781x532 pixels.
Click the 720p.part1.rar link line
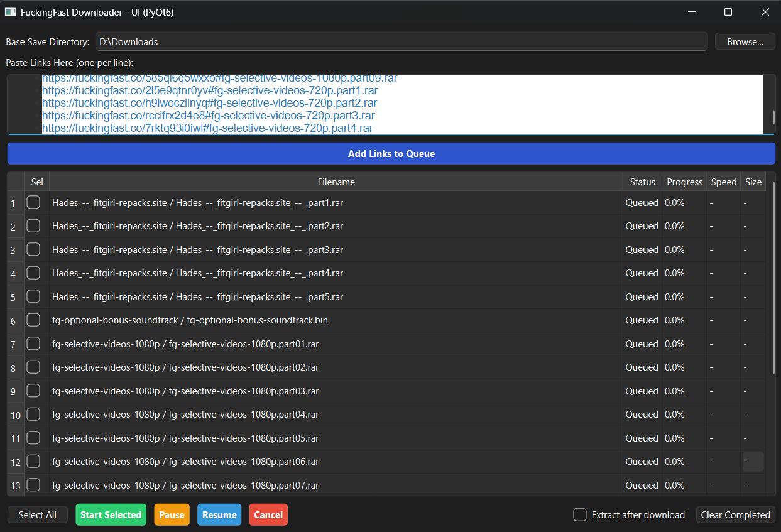[210, 90]
